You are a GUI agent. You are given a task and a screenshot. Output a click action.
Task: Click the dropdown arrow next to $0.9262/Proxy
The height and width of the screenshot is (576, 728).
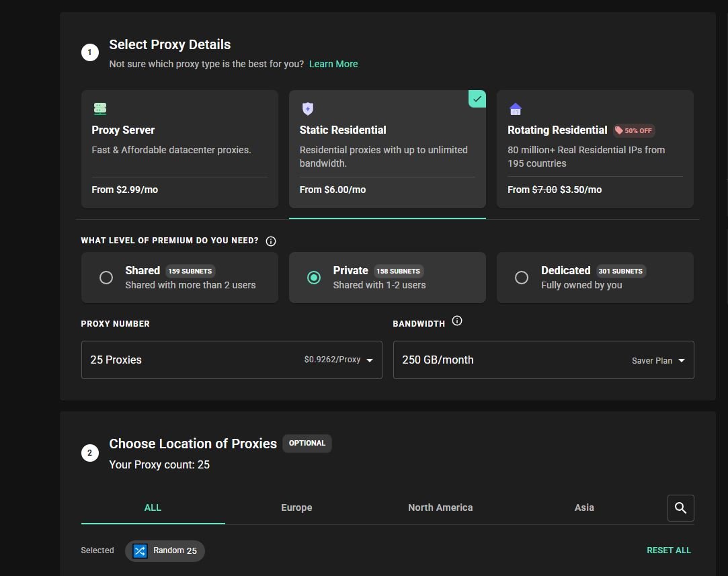coord(370,360)
